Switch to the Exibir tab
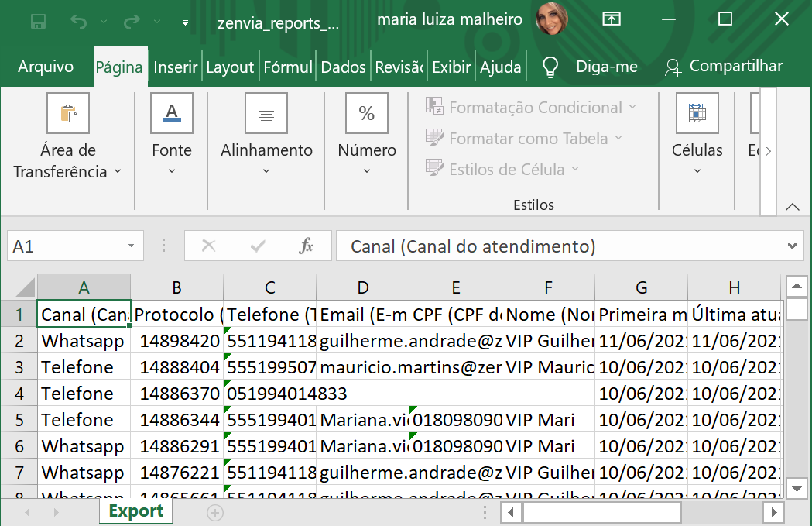This screenshot has width=812, height=526. [451, 67]
